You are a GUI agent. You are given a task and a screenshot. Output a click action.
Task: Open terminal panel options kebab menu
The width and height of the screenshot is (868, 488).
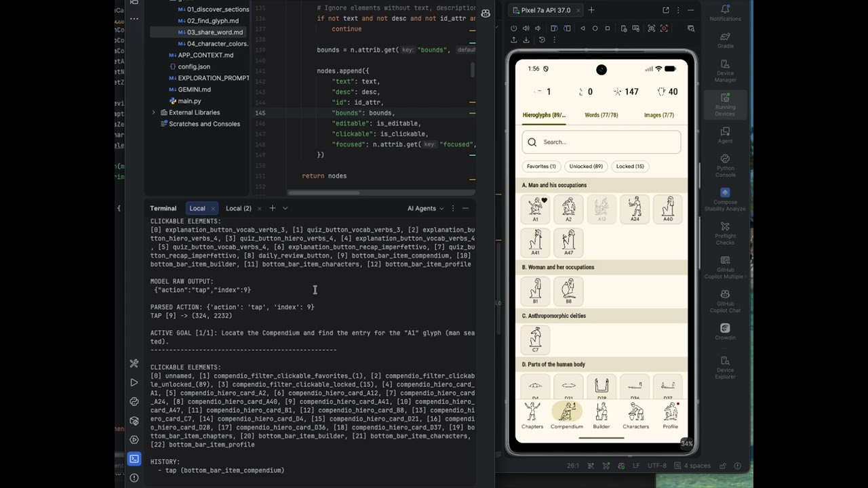click(x=452, y=209)
